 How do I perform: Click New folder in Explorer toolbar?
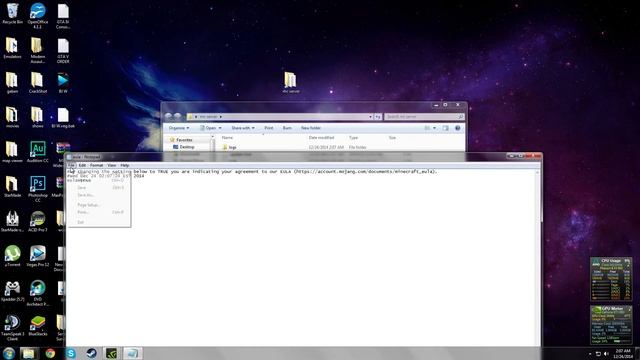311,128
